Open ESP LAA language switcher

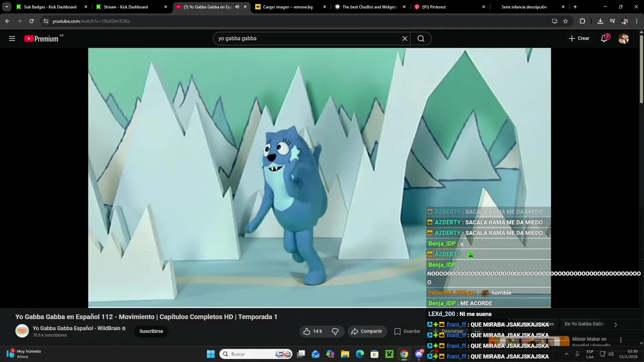590,354
